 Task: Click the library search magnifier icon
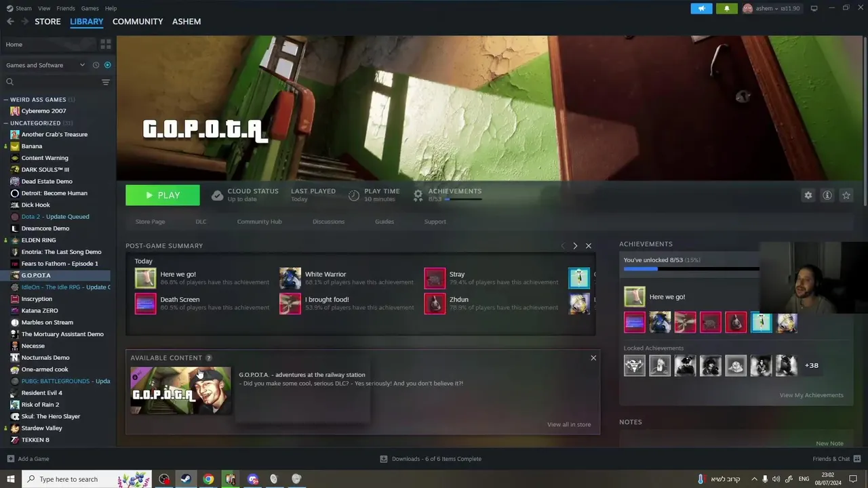(9, 82)
